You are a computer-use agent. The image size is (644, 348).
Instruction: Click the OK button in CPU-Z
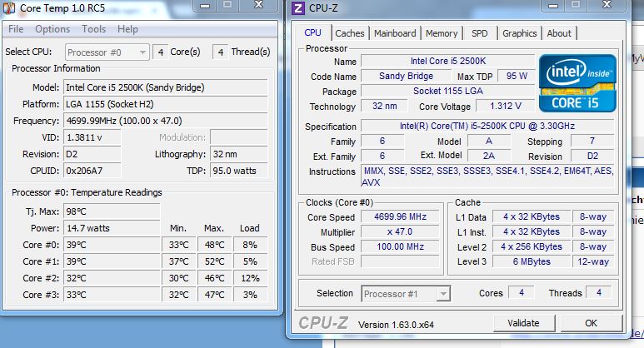[591, 323]
